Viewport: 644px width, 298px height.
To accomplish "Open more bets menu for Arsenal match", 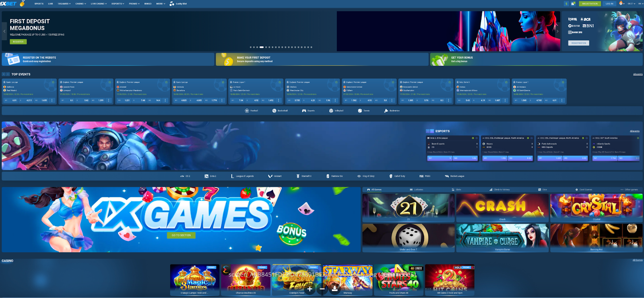I will pyautogui.click(x=165, y=100).
